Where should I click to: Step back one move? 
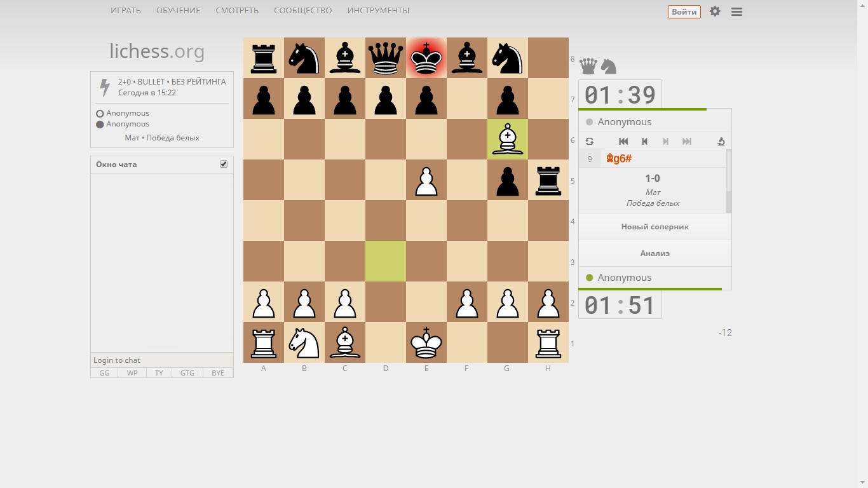pos(644,142)
